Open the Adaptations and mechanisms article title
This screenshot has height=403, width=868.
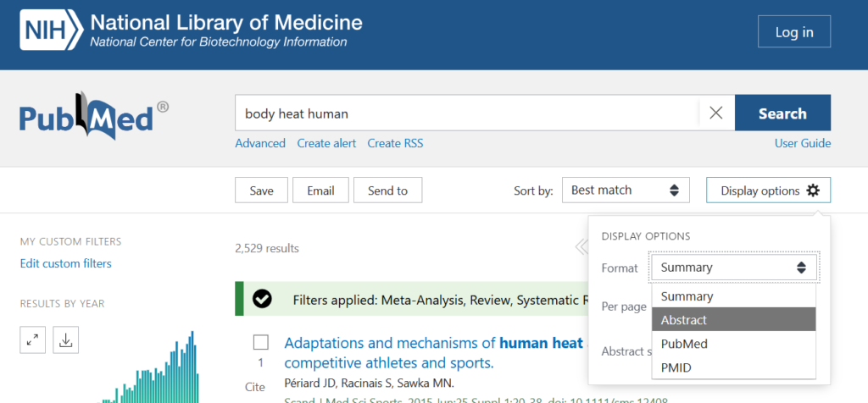click(x=433, y=353)
